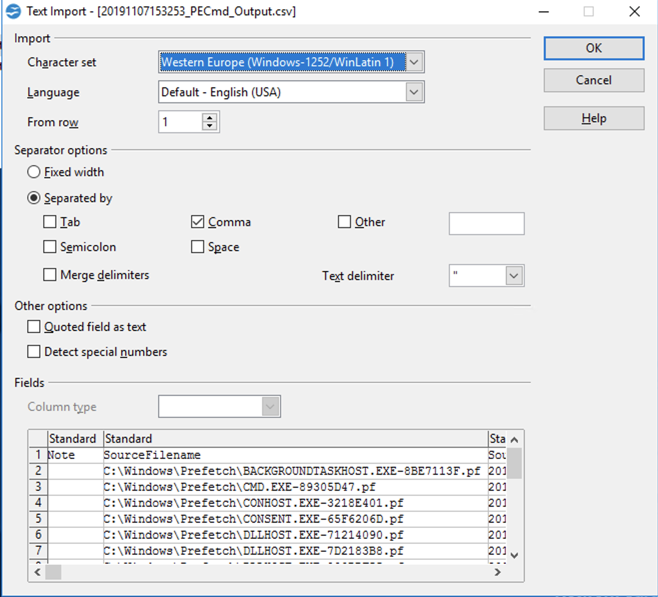Image resolution: width=658 pixels, height=597 pixels.
Task: Click row number 4 header in preview
Action: 38,503
